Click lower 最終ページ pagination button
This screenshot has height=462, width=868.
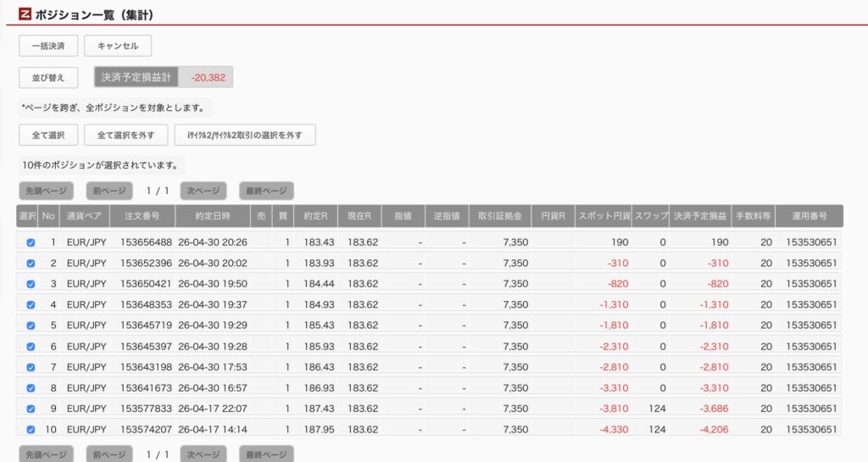point(266,454)
